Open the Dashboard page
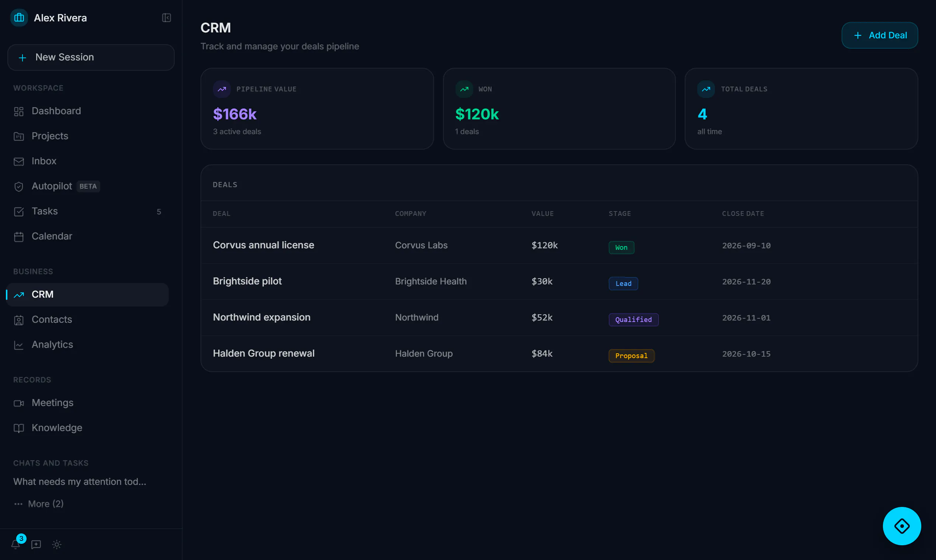936x560 pixels. (x=88, y=111)
